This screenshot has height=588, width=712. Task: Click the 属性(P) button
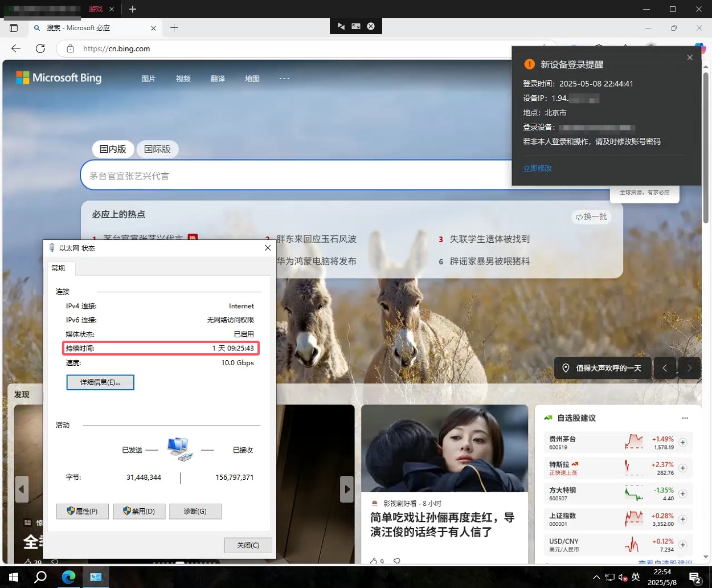83,512
